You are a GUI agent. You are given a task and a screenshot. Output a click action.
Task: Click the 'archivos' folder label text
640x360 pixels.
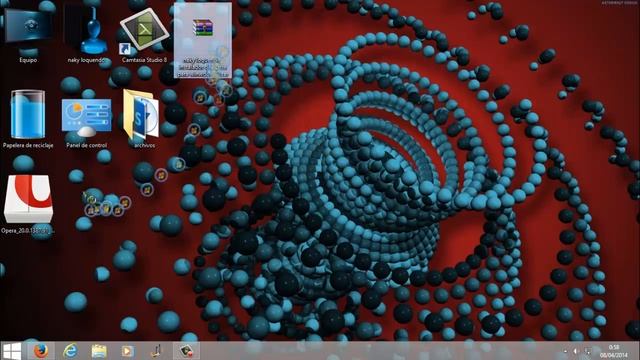click(144, 145)
